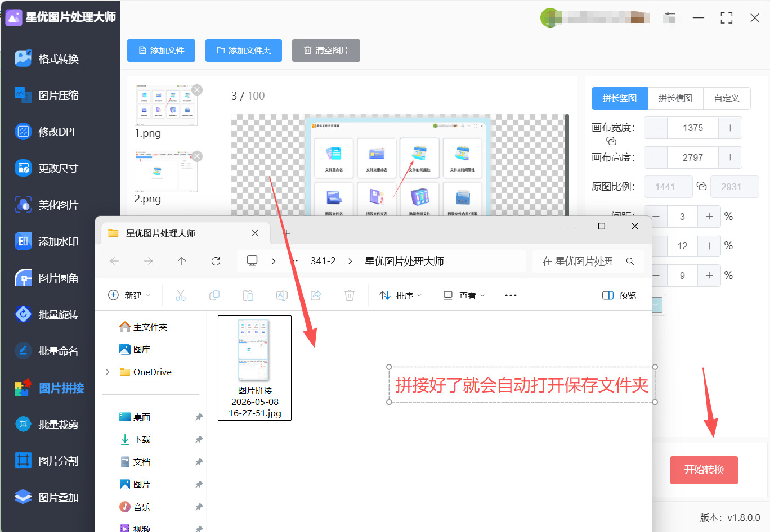Expand the chevron after 341-2 breadcrumb
Screen dimensions: 770x532
[x=350, y=261]
